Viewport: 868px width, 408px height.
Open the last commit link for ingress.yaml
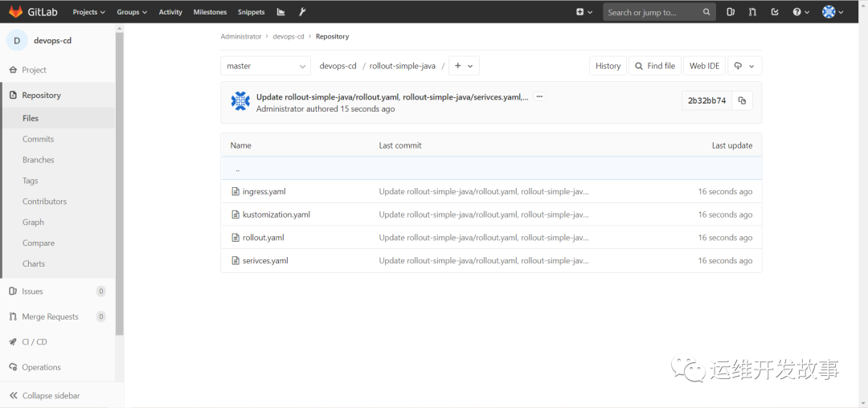(x=484, y=192)
